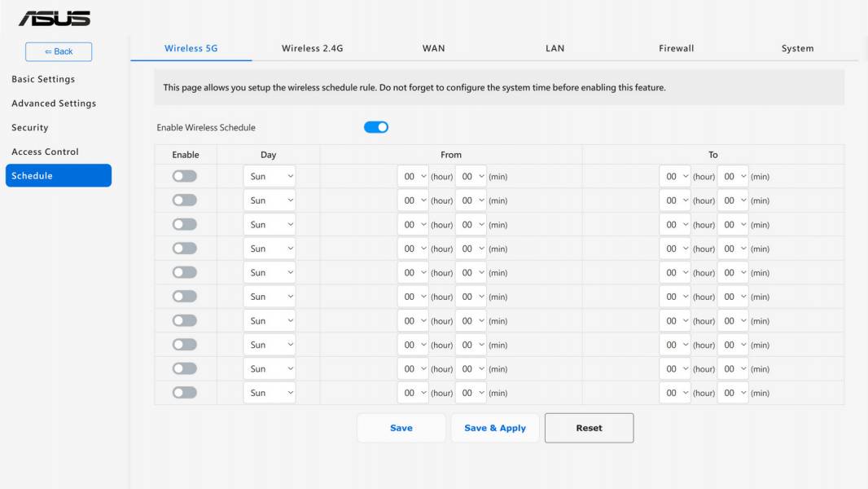This screenshot has height=489, width=868.
Task: Switch to the LAN tab
Action: click(x=555, y=48)
